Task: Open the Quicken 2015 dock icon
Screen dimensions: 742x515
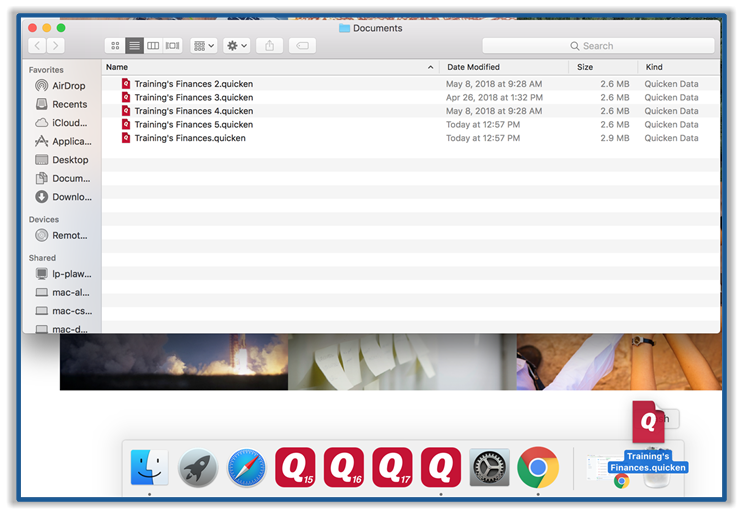Action: click(x=295, y=467)
